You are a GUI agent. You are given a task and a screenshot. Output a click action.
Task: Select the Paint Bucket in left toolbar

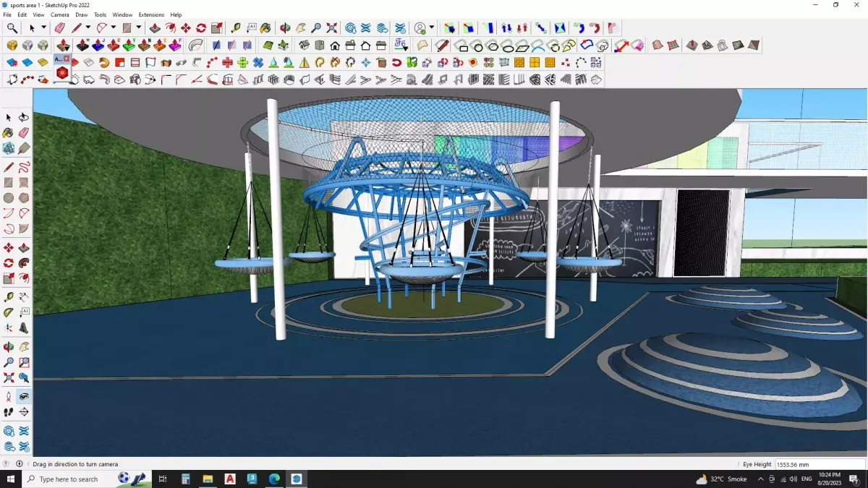click(x=8, y=133)
